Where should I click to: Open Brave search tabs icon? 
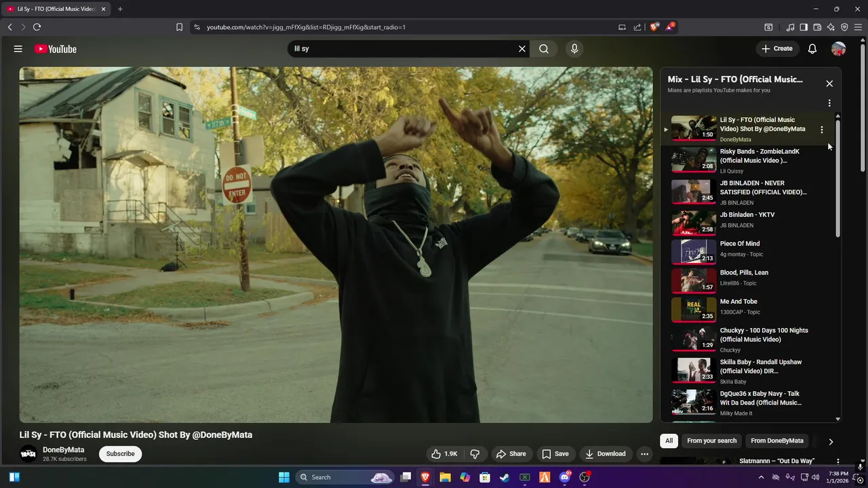point(768,27)
